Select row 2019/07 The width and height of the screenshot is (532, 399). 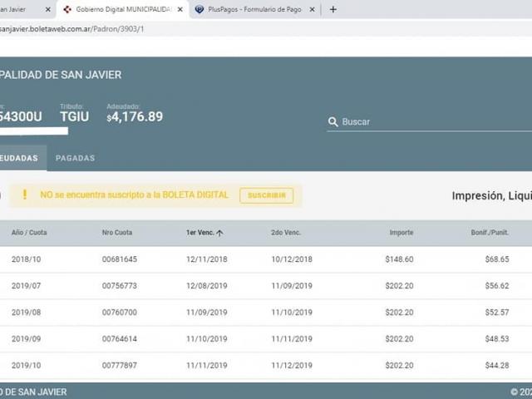[266, 286]
